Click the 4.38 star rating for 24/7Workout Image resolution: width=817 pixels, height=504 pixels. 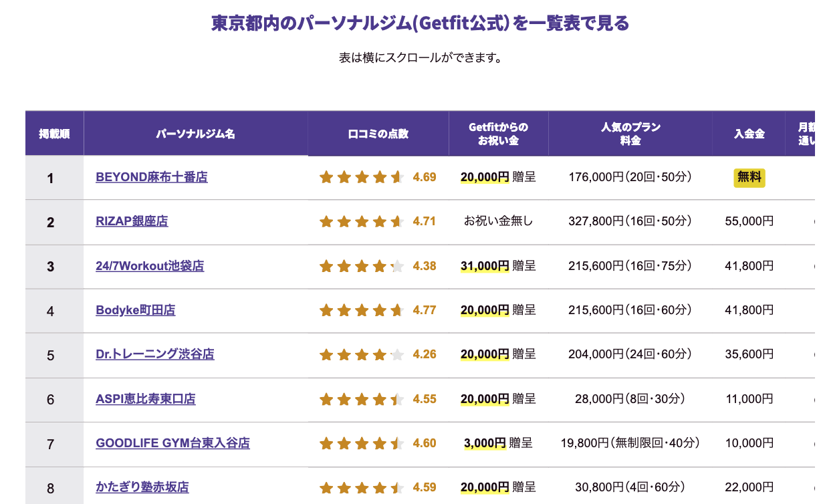click(362, 266)
